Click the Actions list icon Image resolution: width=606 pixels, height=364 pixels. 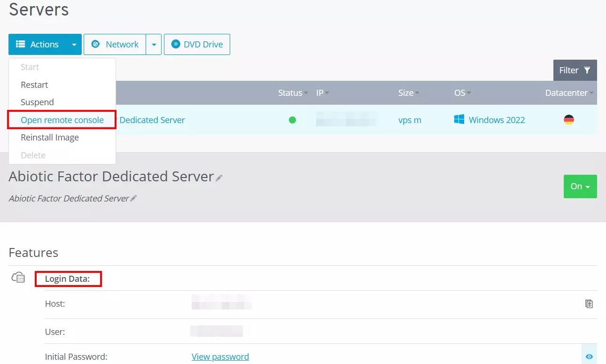pyautogui.click(x=20, y=44)
